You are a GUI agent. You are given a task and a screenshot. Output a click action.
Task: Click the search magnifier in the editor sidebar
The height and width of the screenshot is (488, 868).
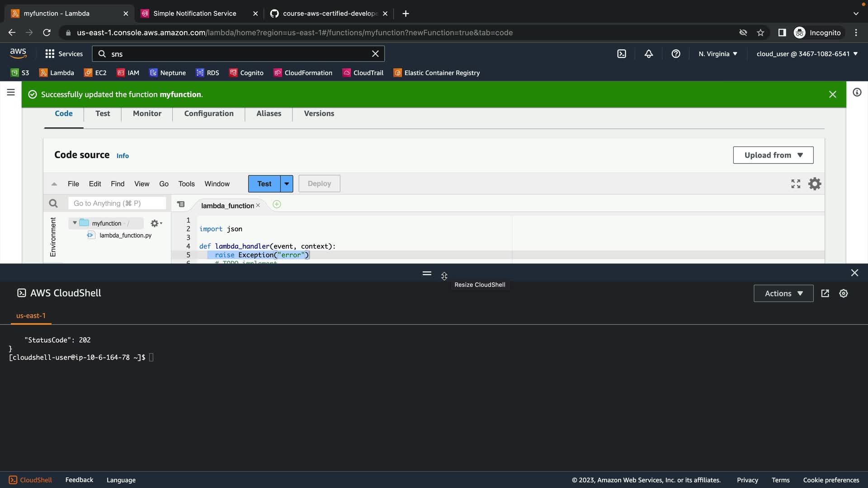click(x=53, y=203)
